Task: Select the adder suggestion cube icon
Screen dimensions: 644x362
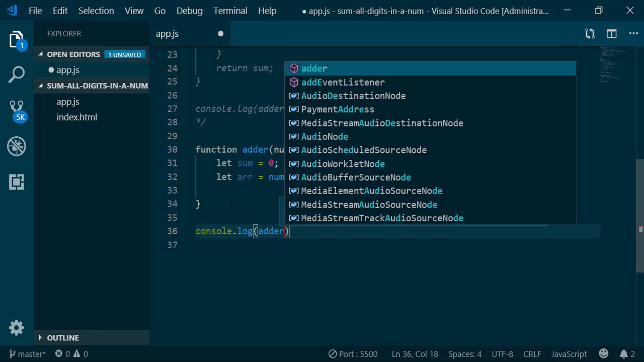Action: 294,68
